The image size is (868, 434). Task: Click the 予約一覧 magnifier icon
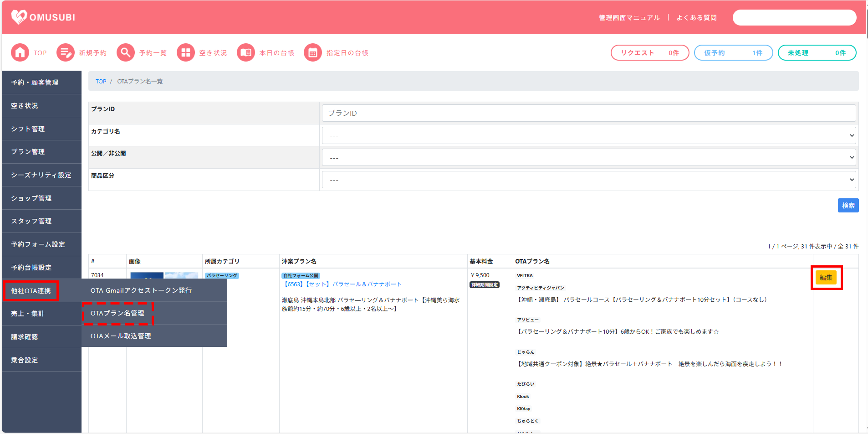pos(126,53)
